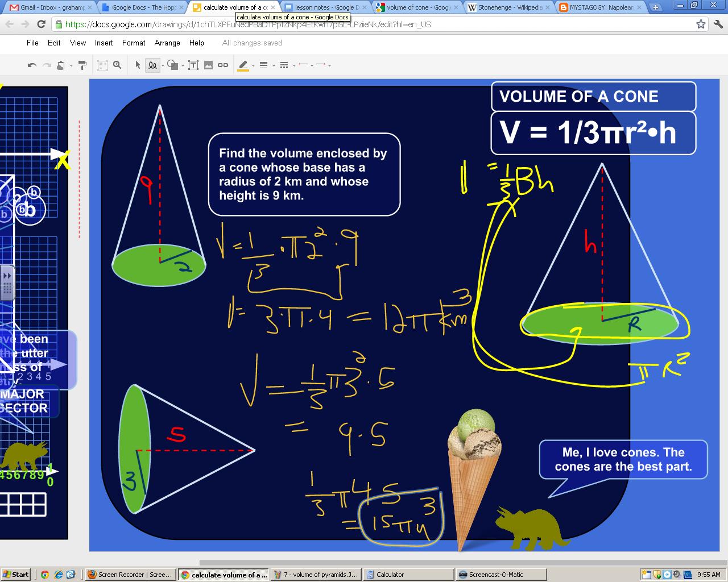
Task: Activate the Zoom magnifier tool
Action: pos(117,65)
